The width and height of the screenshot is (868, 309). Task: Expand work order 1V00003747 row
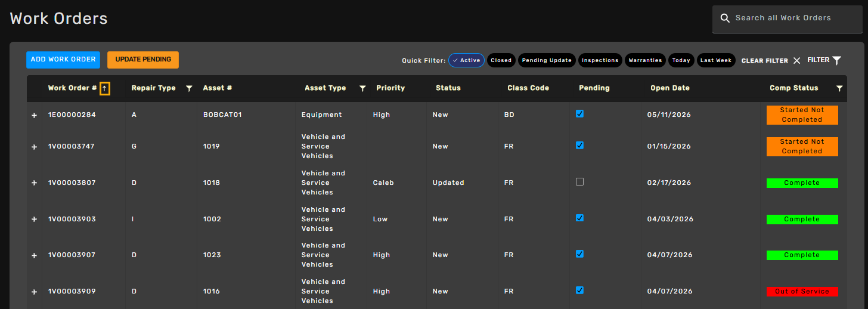coord(34,147)
